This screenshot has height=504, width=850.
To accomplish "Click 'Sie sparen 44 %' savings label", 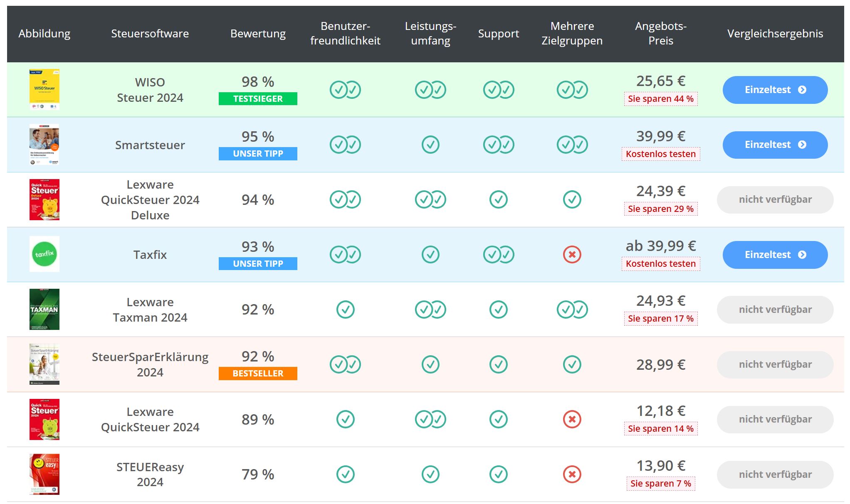I will pos(661,99).
